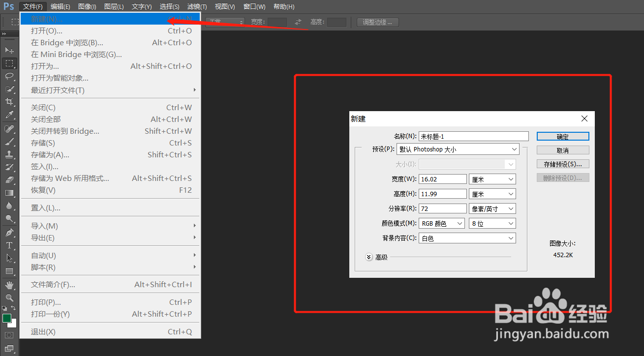644x356 pixels.
Task: Click inside the 名称 name field
Action: 472,136
